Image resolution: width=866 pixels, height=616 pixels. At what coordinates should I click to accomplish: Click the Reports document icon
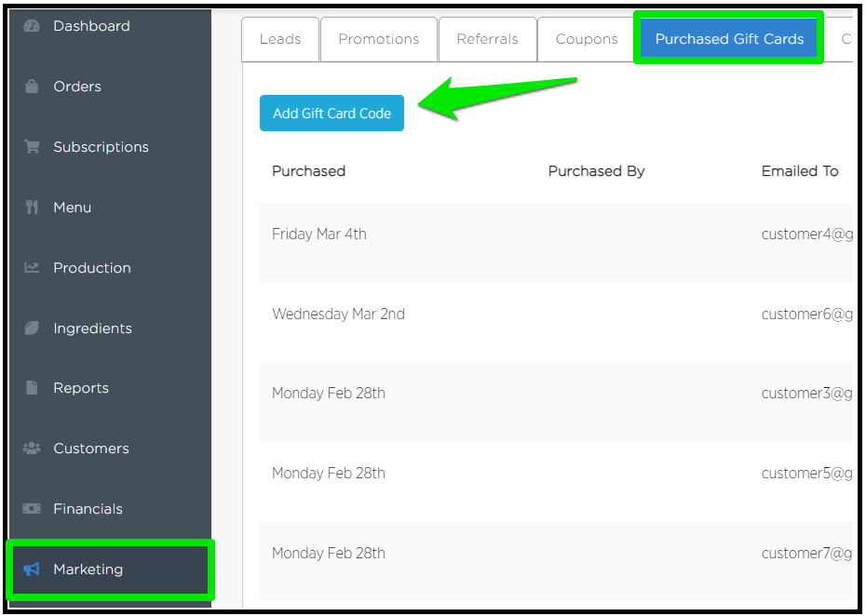pos(32,388)
